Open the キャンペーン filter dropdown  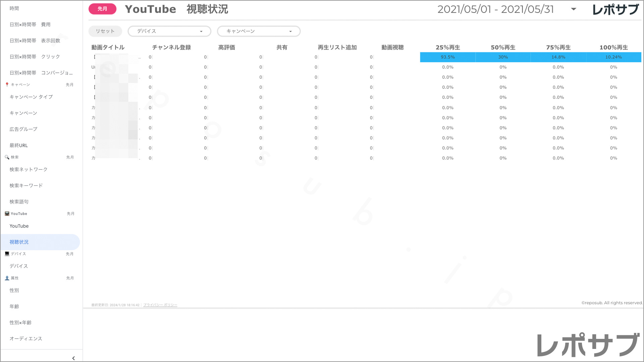coord(259,31)
